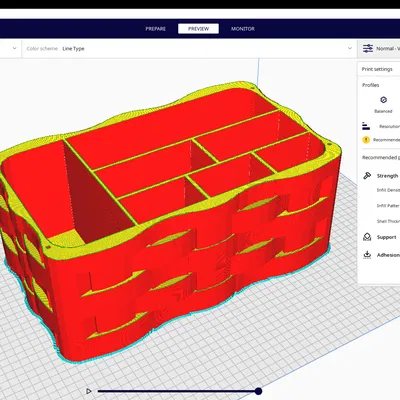Click the Infill Pattern setting label
This screenshot has height=400, width=400.
tap(388, 206)
